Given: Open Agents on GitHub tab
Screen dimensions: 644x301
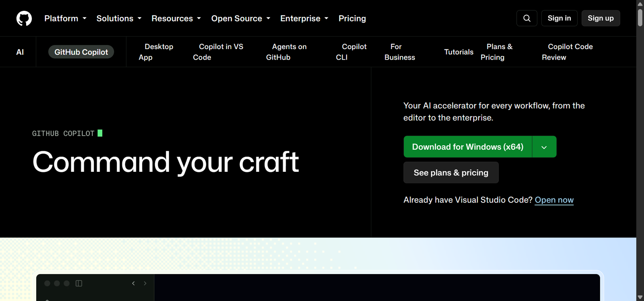Looking at the screenshot, I should pyautogui.click(x=286, y=52).
